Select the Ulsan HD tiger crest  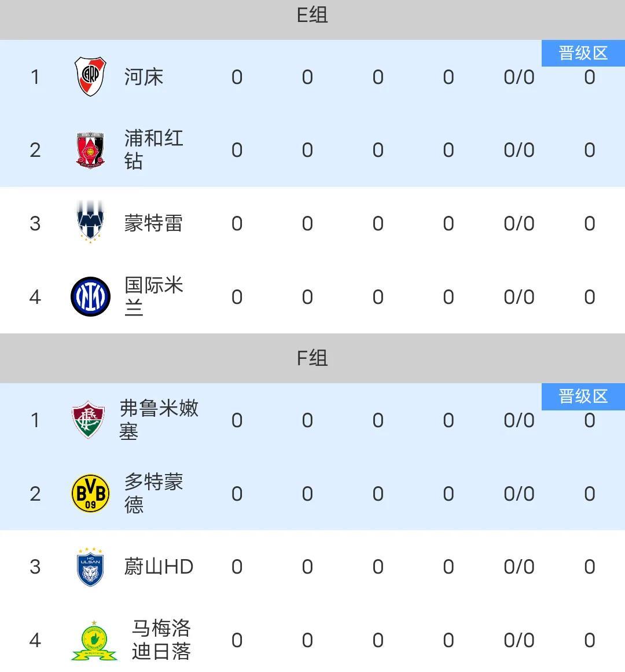[90, 567]
